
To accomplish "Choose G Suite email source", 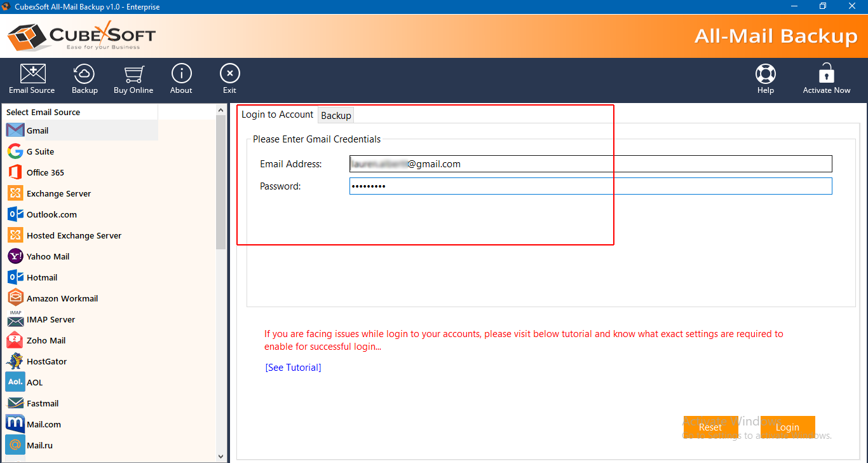I will click(40, 151).
